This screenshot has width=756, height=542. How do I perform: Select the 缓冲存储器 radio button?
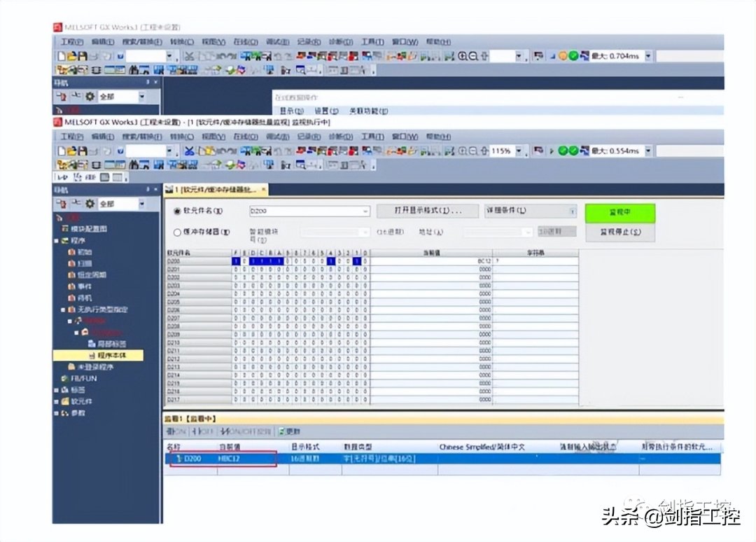177,232
